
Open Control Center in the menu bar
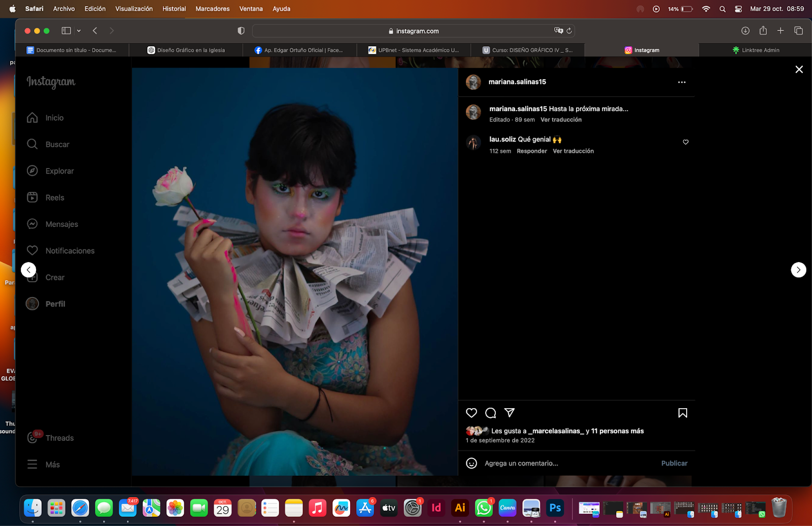click(738, 9)
